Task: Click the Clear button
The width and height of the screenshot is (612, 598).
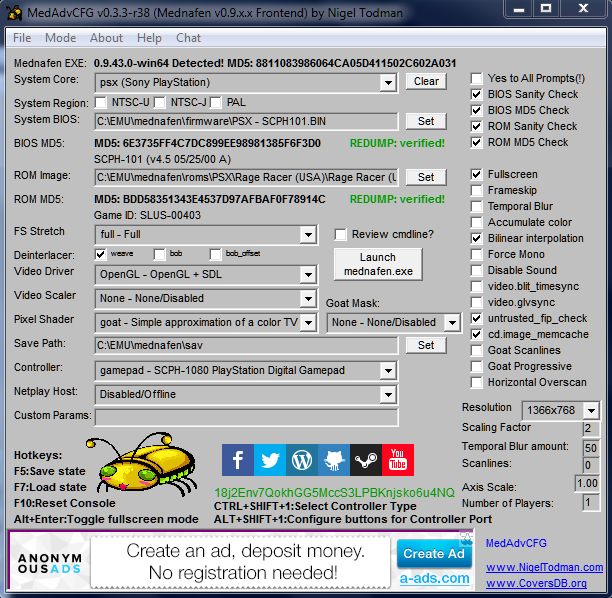Action: 426,81
